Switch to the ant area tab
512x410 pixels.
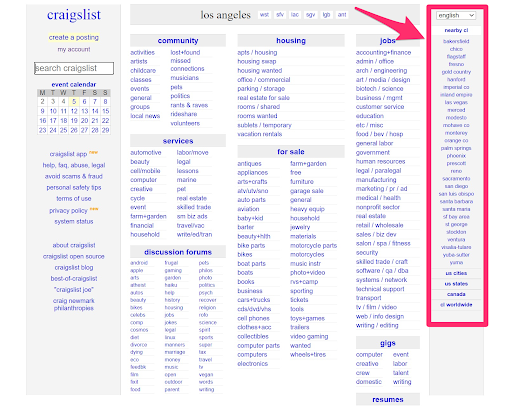(x=342, y=15)
